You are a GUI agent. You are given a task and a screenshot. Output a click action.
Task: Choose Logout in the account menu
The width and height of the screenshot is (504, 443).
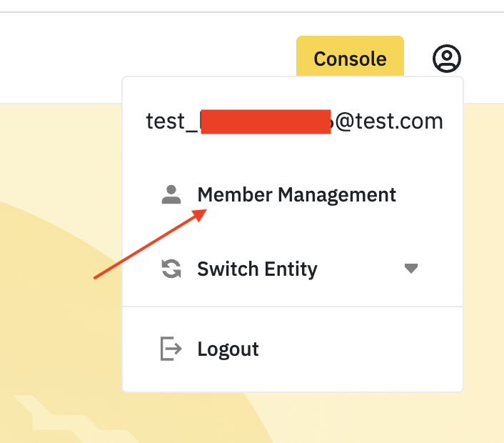point(228,349)
